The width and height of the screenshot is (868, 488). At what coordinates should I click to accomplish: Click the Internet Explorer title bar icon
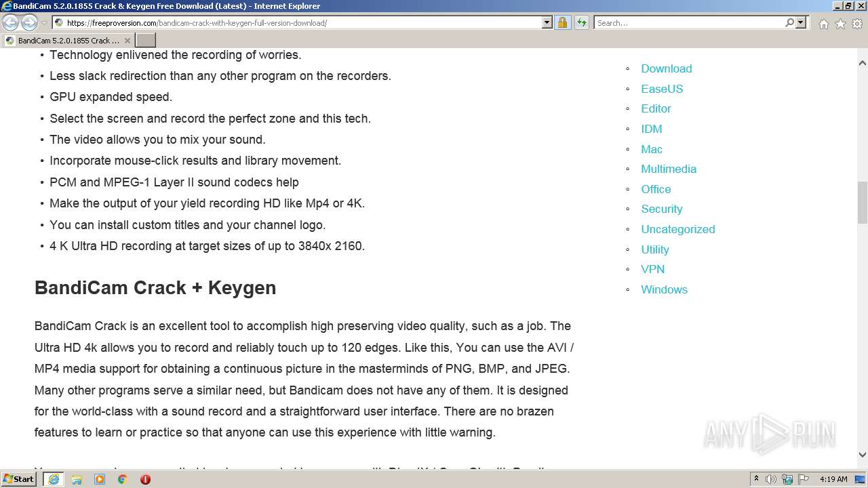pyautogui.click(x=7, y=6)
